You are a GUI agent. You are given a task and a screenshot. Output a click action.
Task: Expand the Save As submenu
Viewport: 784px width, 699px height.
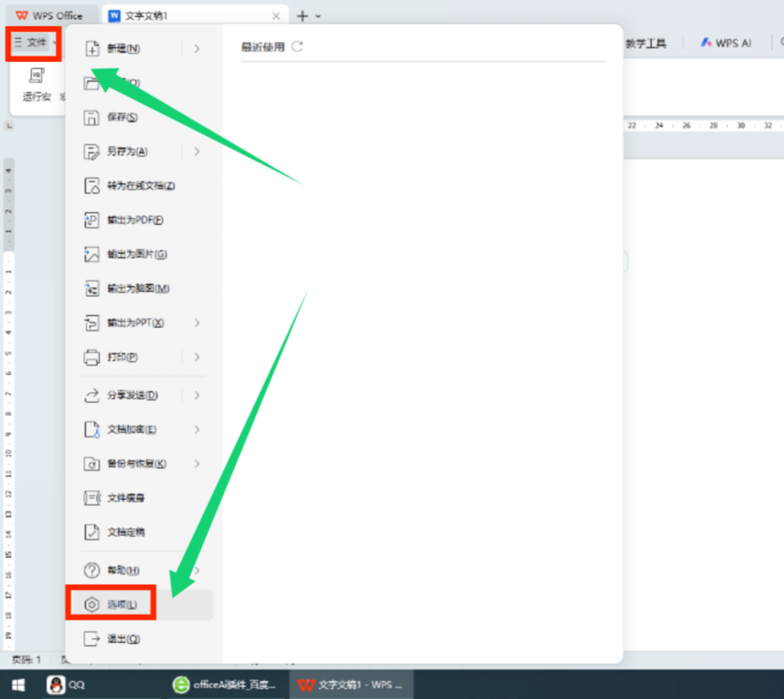coord(197,152)
